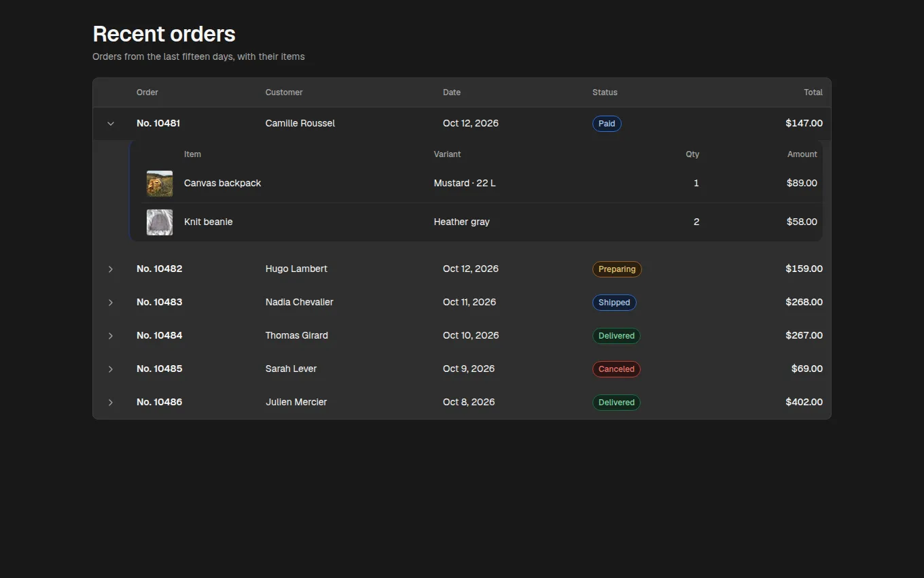924x578 pixels.
Task: Click the Recent orders heading
Action: pos(164,34)
